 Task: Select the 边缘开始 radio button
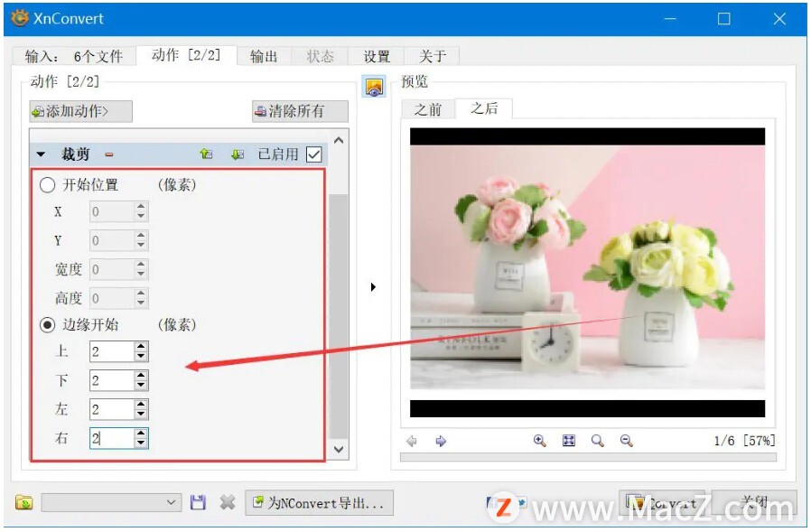point(47,325)
